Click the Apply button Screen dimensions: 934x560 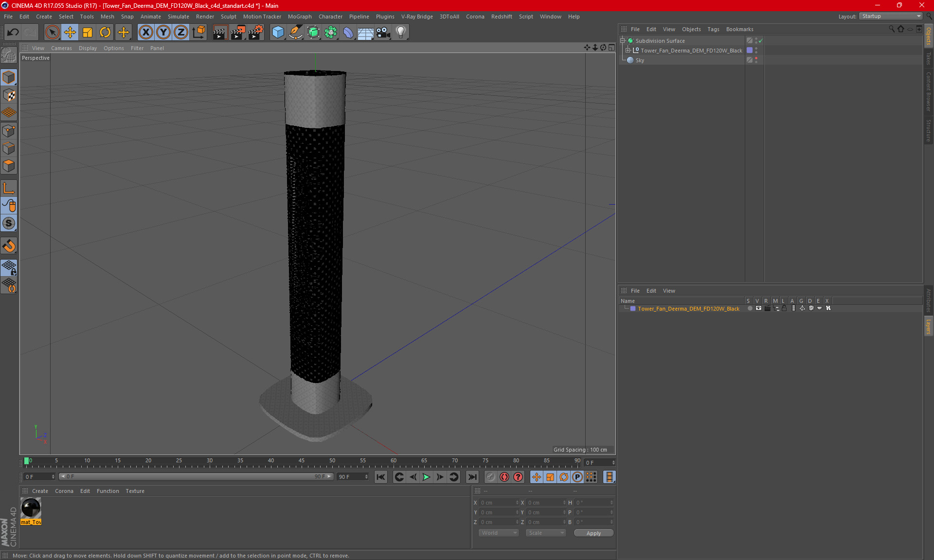click(x=593, y=533)
